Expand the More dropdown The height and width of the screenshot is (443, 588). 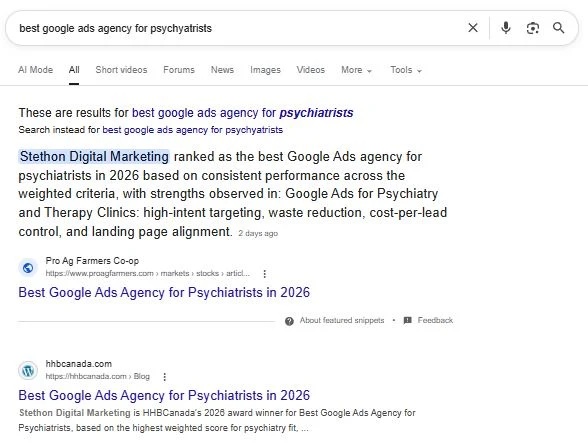(x=356, y=70)
